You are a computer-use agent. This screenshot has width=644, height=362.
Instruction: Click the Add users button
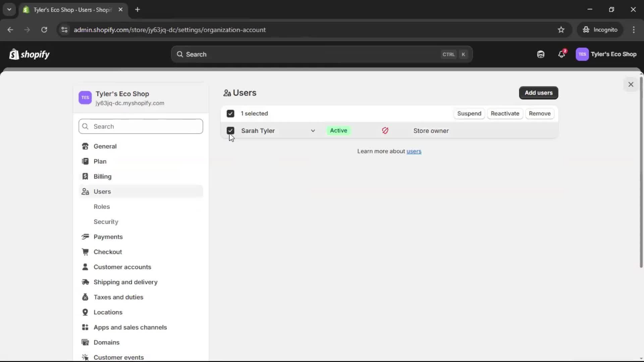[x=538, y=93]
